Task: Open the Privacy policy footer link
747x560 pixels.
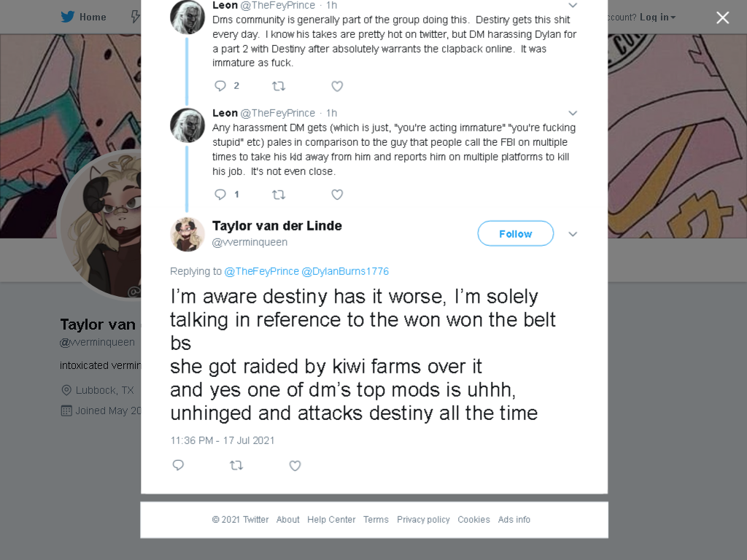Action: 423,519
